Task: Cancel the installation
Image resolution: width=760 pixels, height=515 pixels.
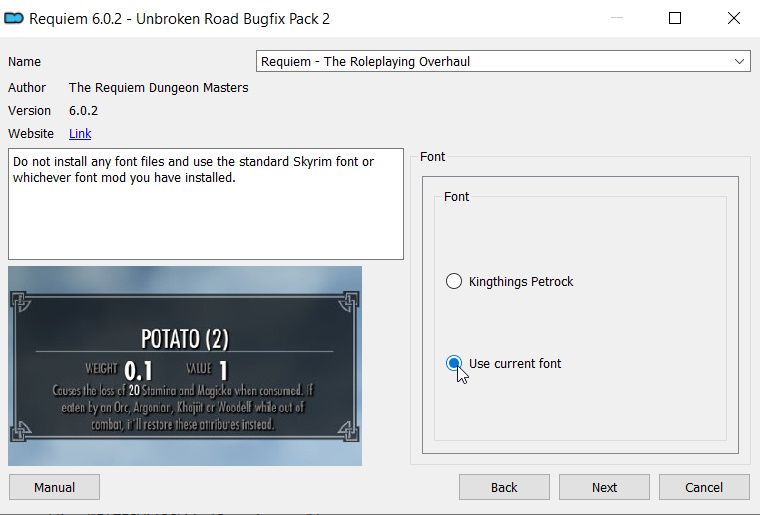Action: click(x=704, y=487)
